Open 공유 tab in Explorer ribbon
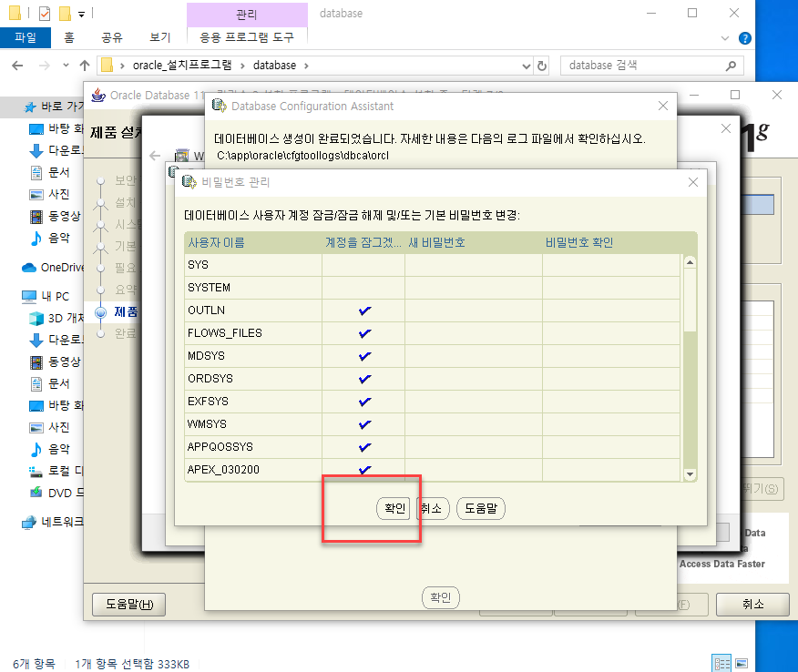Viewport: 798px width, 672px height. click(x=112, y=37)
